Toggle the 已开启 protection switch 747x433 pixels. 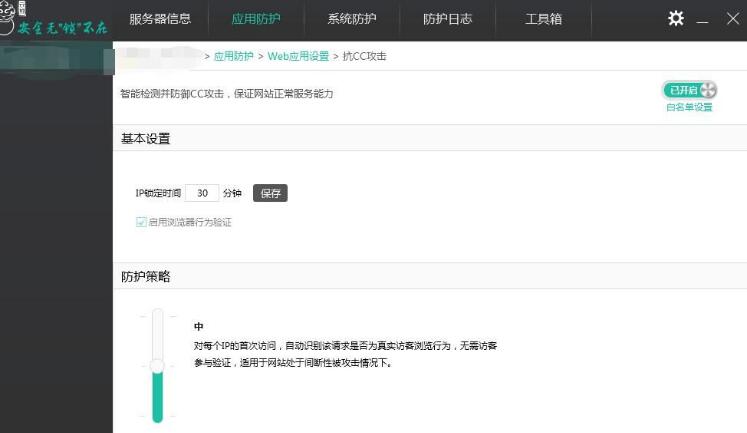click(690, 90)
